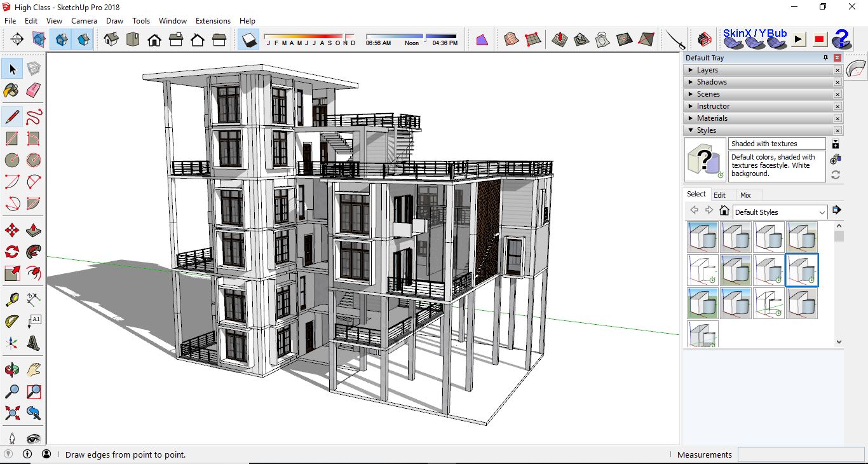The height and width of the screenshot is (464, 868).
Task: Expand the Layers panel
Action: [707, 70]
